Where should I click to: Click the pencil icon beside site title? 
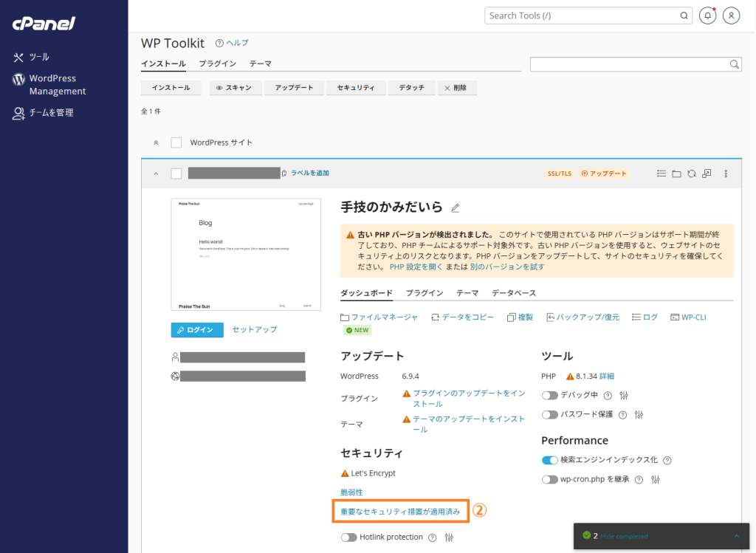[456, 207]
